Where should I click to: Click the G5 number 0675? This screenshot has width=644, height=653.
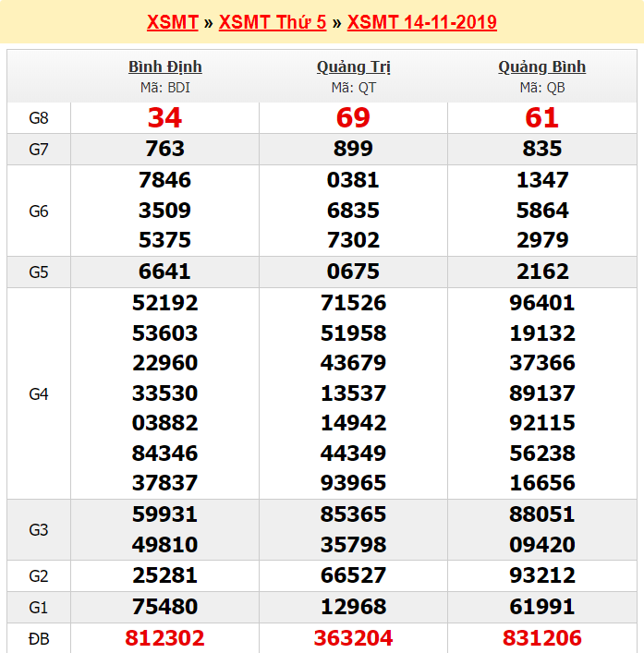(353, 272)
